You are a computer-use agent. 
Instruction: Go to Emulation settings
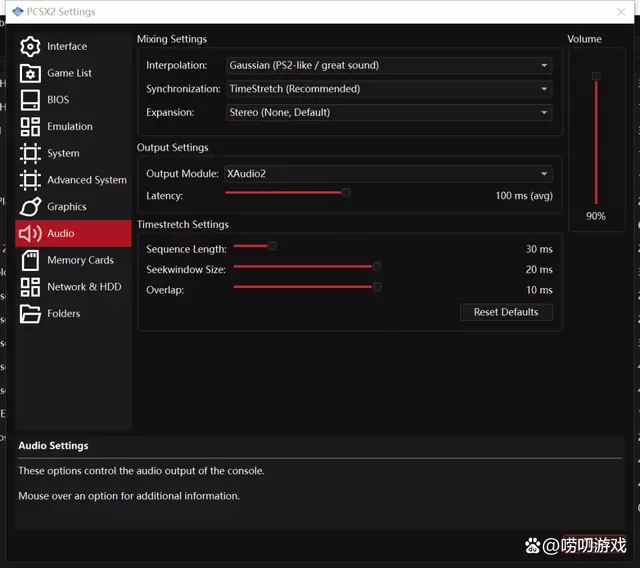[73, 126]
